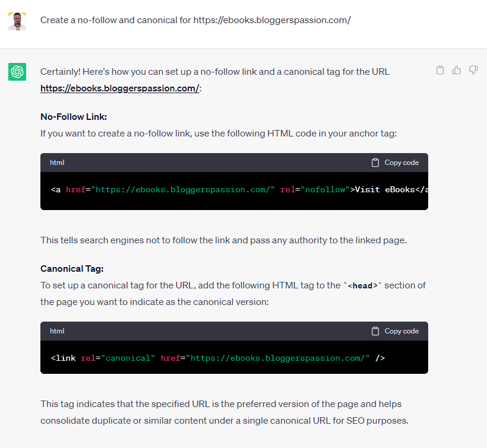
Task: Click the html label above nofollow code
Action: [x=57, y=163]
